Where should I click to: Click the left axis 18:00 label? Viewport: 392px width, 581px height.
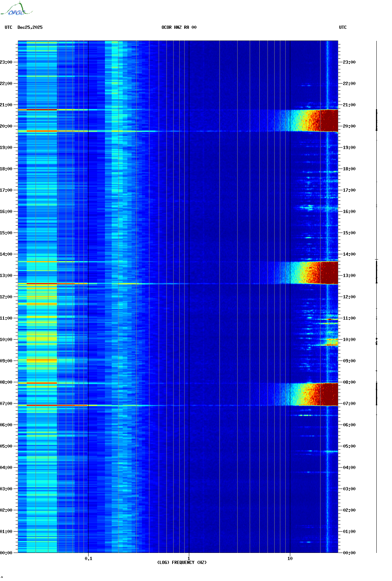6,169
